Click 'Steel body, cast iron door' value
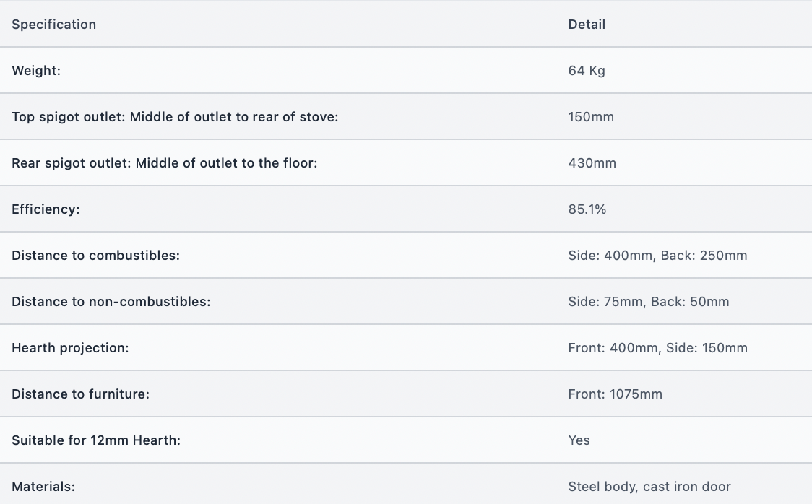The width and height of the screenshot is (812, 504). [x=649, y=487]
